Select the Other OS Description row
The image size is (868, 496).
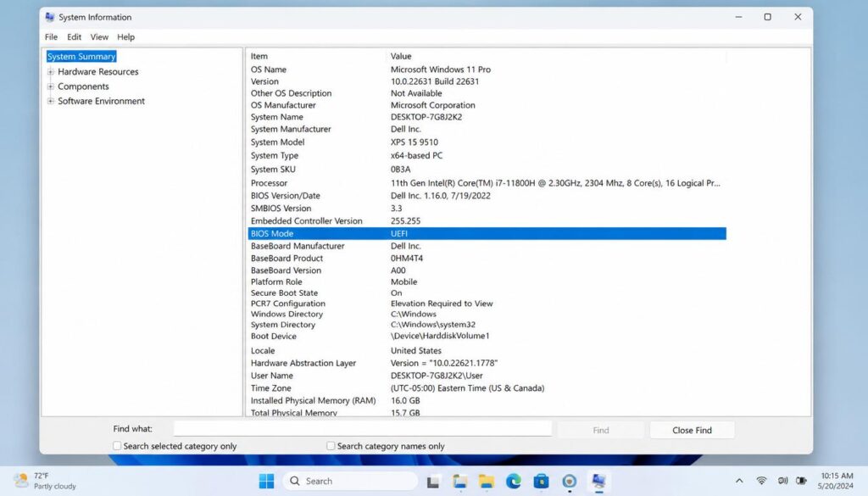click(487, 93)
